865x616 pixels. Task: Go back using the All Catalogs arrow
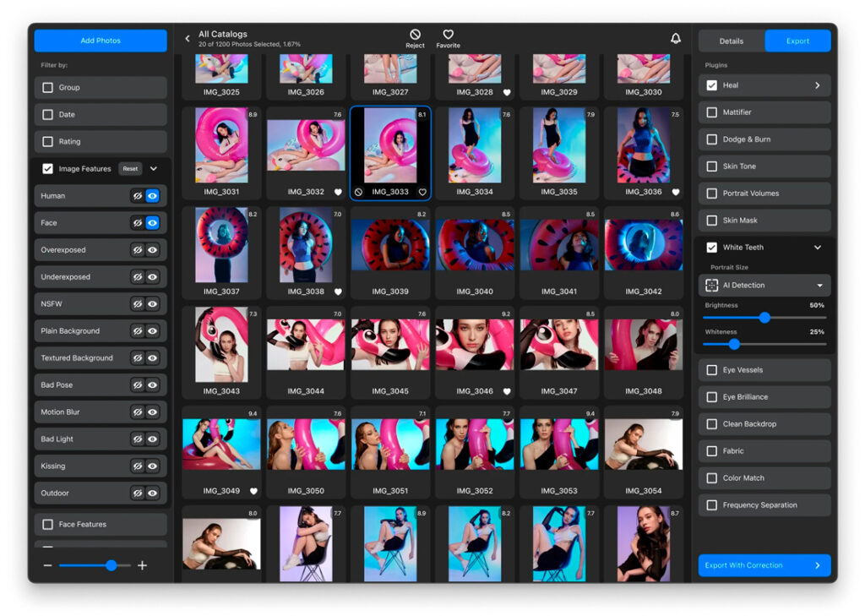(188, 39)
